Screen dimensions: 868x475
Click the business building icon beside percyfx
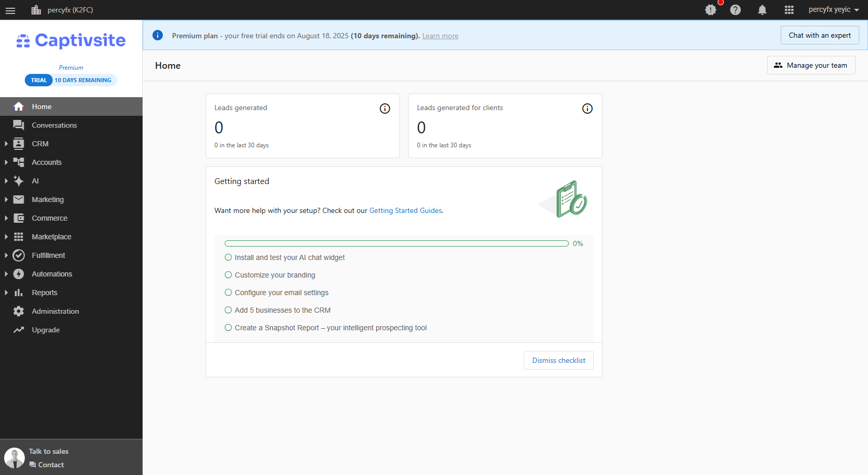click(x=36, y=10)
